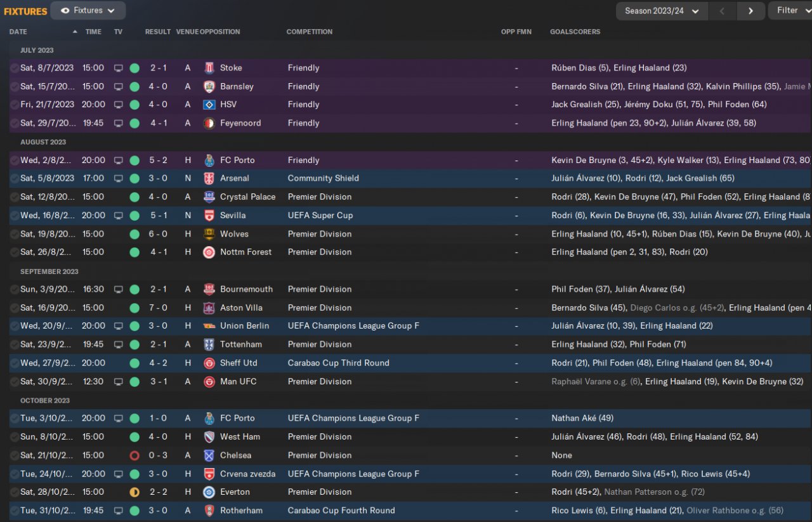The height and width of the screenshot is (522, 812).
Task: Toggle the tick circle beside the Arsenal fixture
Action: point(15,178)
